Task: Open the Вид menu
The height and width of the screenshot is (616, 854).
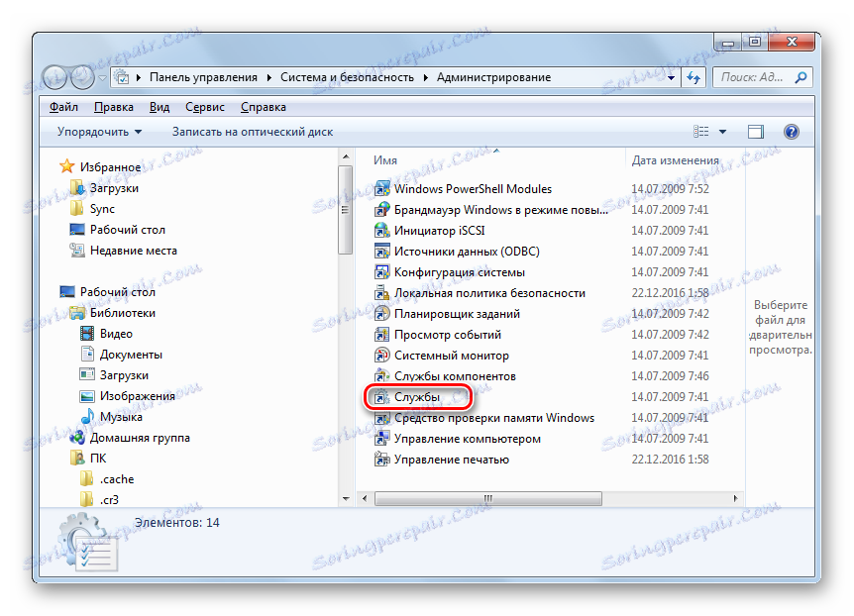Action: click(160, 107)
